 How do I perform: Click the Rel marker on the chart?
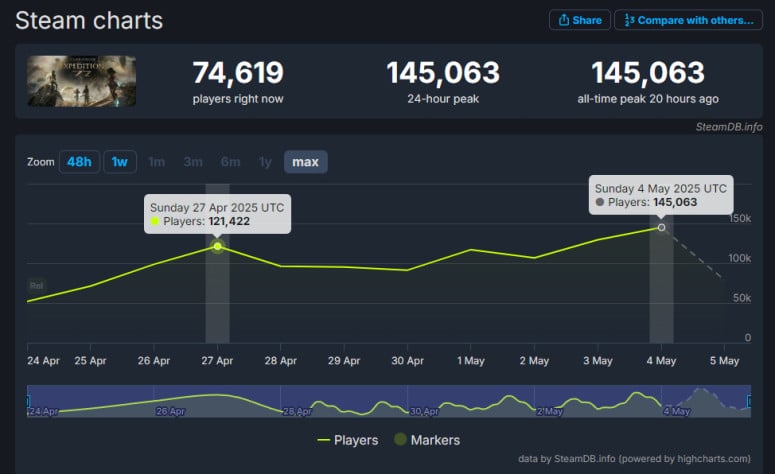point(36,286)
